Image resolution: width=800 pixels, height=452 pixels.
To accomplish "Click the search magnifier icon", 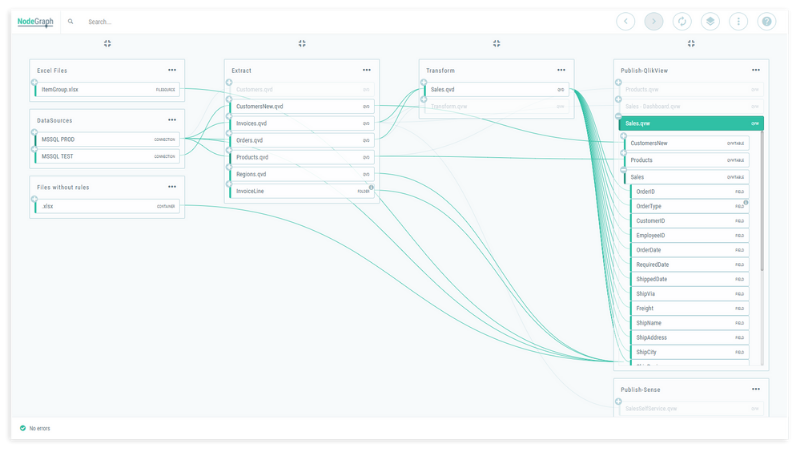I will click(x=70, y=21).
